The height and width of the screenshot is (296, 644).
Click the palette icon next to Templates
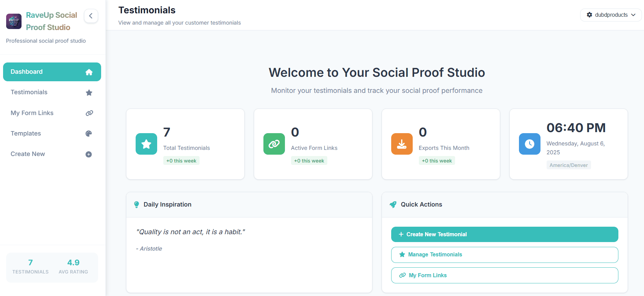click(x=89, y=133)
